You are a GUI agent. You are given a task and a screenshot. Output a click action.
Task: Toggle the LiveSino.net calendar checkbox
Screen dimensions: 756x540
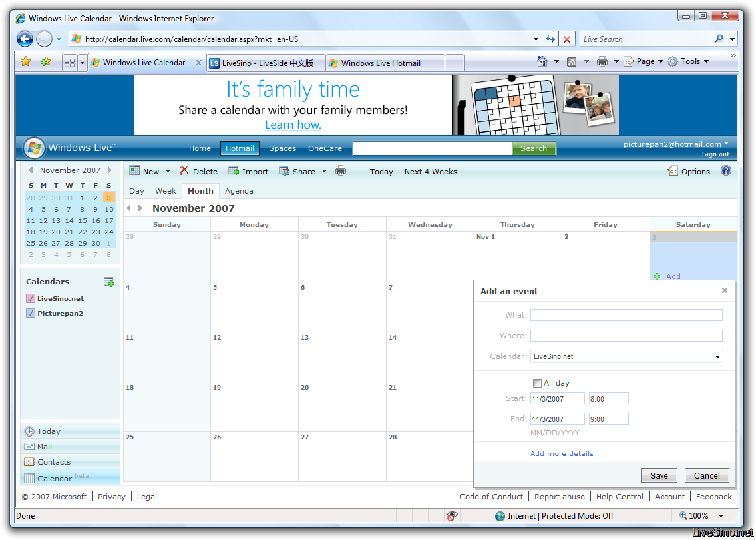(x=31, y=298)
